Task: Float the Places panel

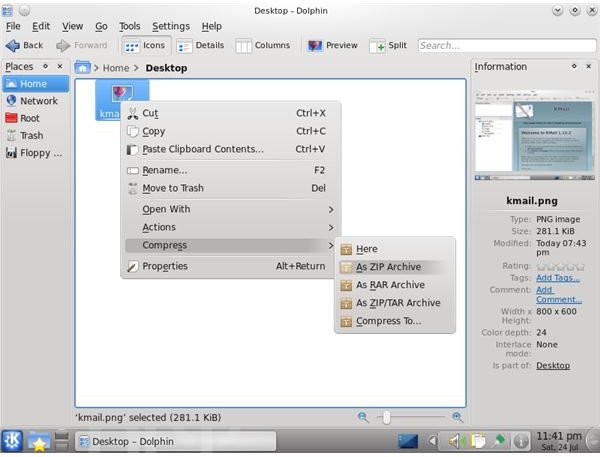Action: 46,67
